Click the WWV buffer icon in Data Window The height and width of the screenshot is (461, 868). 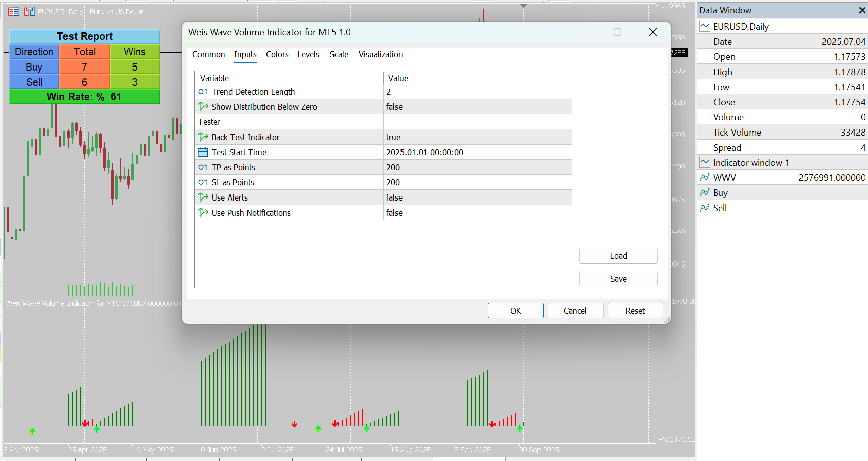coord(705,177)
